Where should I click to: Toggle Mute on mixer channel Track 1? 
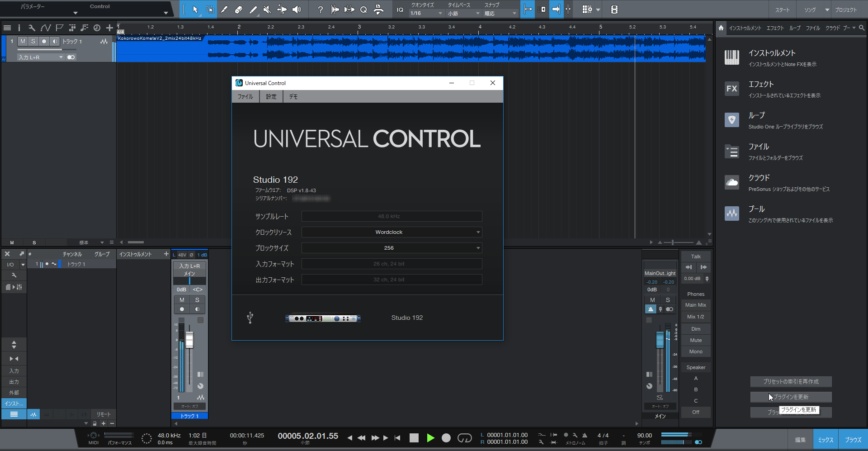182,300
